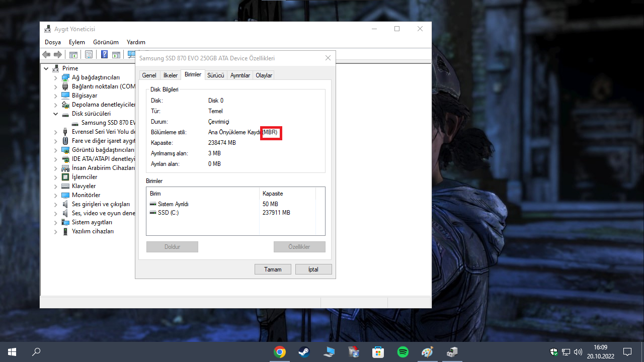Screen dimensions: 644x362
Task: Collapse the Prime root node
Action: point(46,68)
